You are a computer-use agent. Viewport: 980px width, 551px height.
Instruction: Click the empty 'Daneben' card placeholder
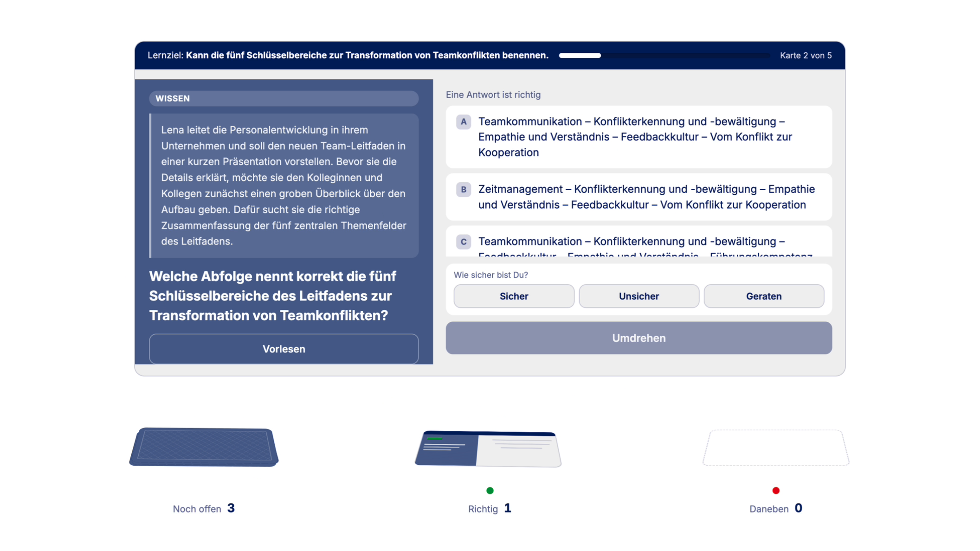click(x=776, y=448)
